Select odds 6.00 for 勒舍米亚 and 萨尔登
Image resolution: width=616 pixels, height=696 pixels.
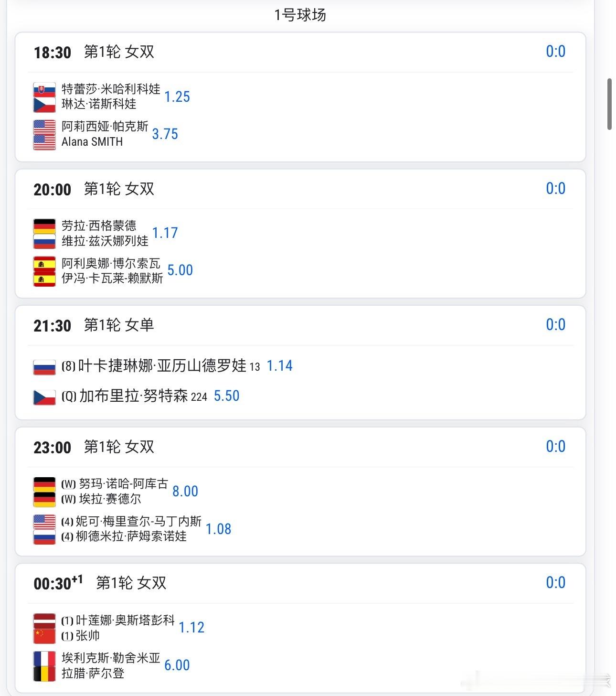(x=177, y=665)
